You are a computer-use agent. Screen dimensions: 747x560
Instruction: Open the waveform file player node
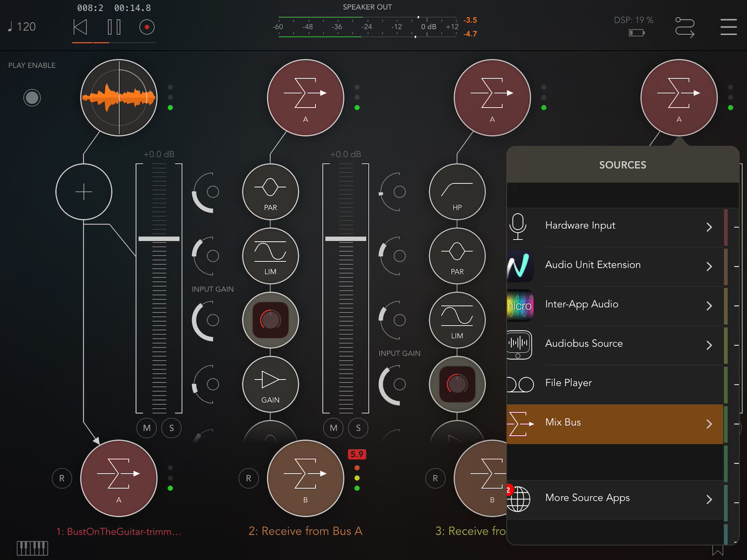(x=119, y=98)
